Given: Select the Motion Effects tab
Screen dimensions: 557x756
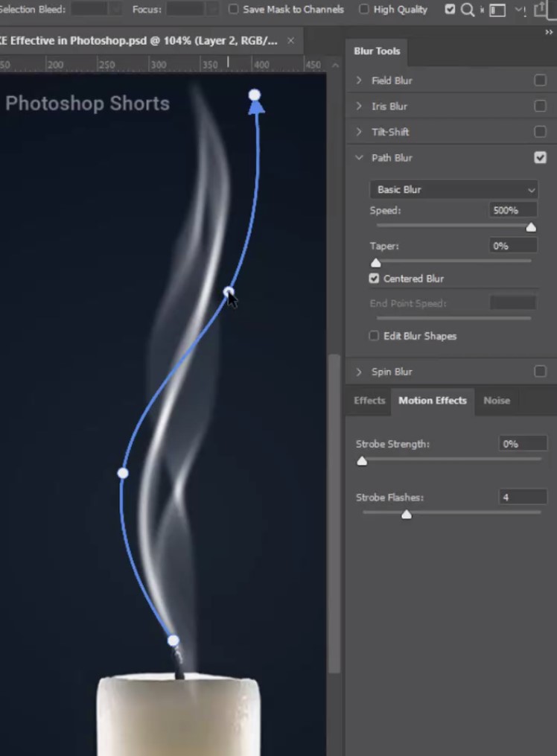Looking at the screenshot, I should tap(433, 401).
